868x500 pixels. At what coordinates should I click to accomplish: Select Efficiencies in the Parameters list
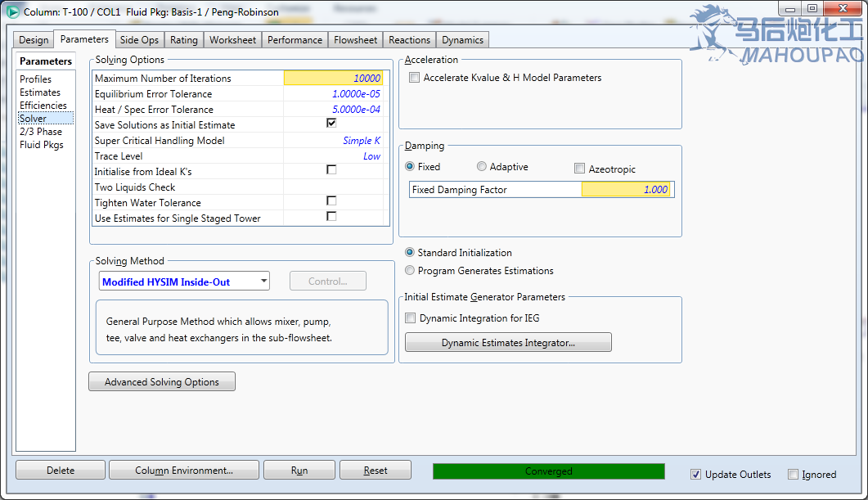tap(43, 106)
